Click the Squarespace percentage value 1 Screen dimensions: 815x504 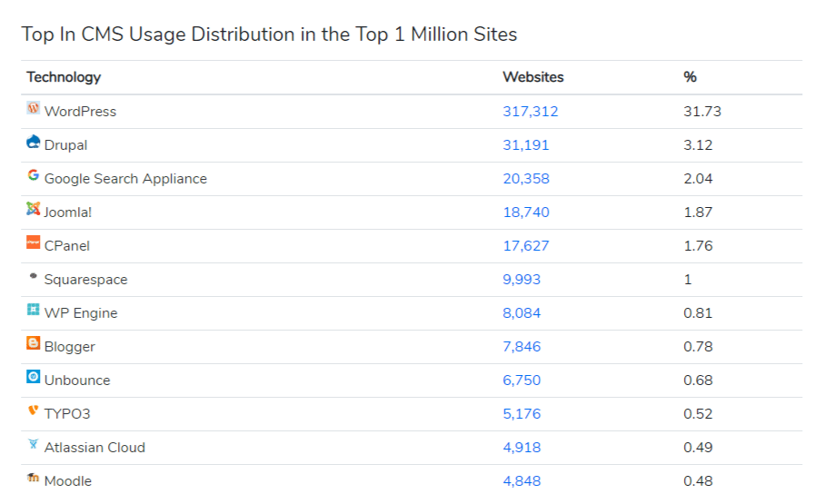tap(688, 280)
